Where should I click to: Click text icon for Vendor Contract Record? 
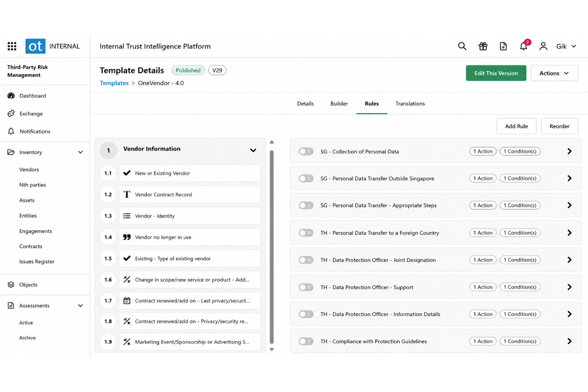[127, 195]
